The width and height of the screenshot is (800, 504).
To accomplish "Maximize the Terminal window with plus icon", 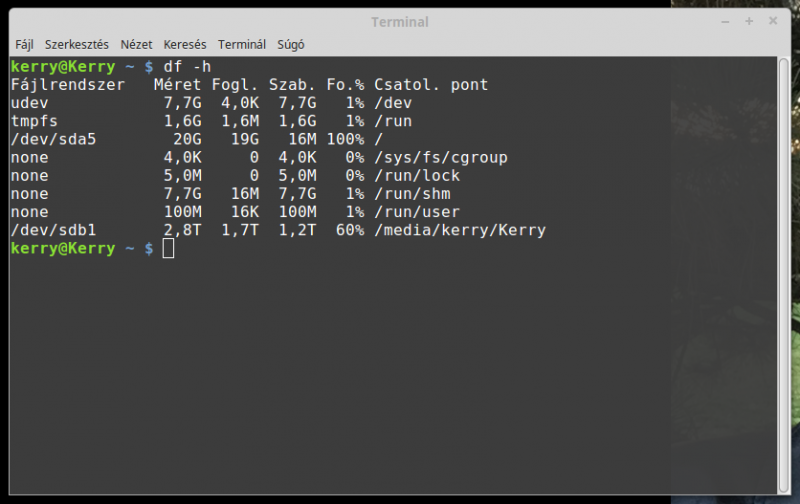I will pyautogui.click(x=749, y=21).
